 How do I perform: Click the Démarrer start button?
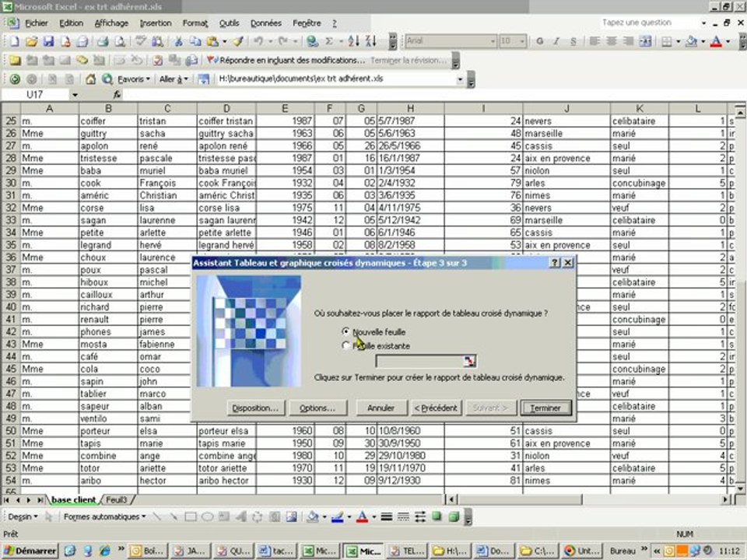click(30, 551)
